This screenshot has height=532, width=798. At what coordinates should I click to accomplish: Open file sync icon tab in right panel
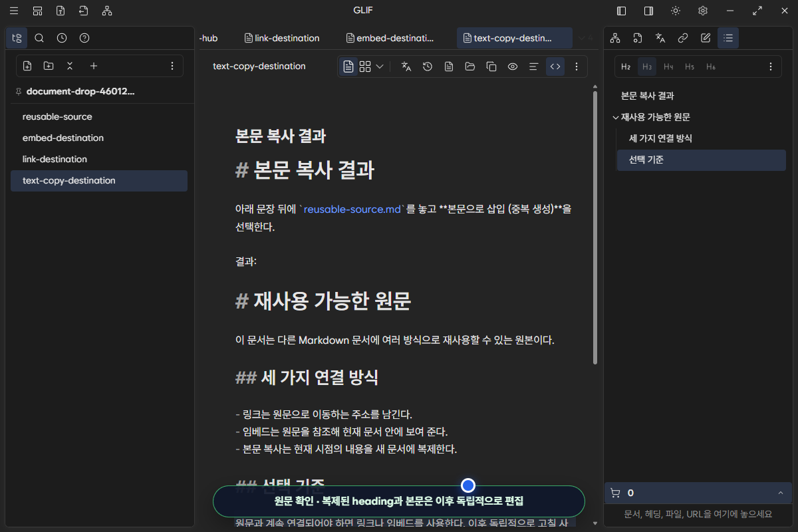click(x=638, y=38)
